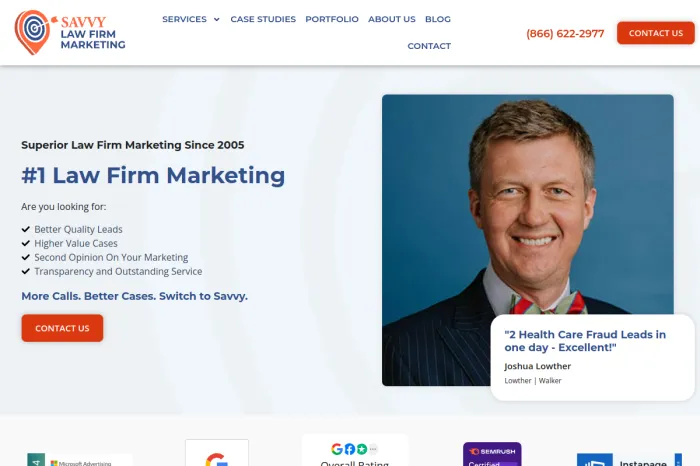
Task: Click checkmark beside Transparency and Outstanding Service
Action: coord(25,271)
